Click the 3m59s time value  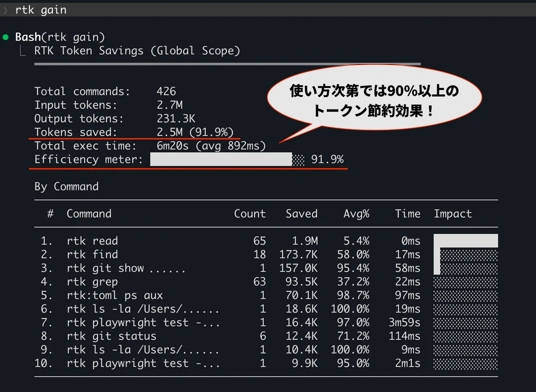coord(405,323)
